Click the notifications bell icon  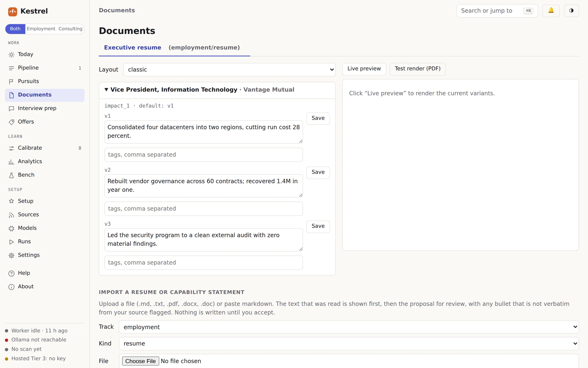[x=551, y=11]
